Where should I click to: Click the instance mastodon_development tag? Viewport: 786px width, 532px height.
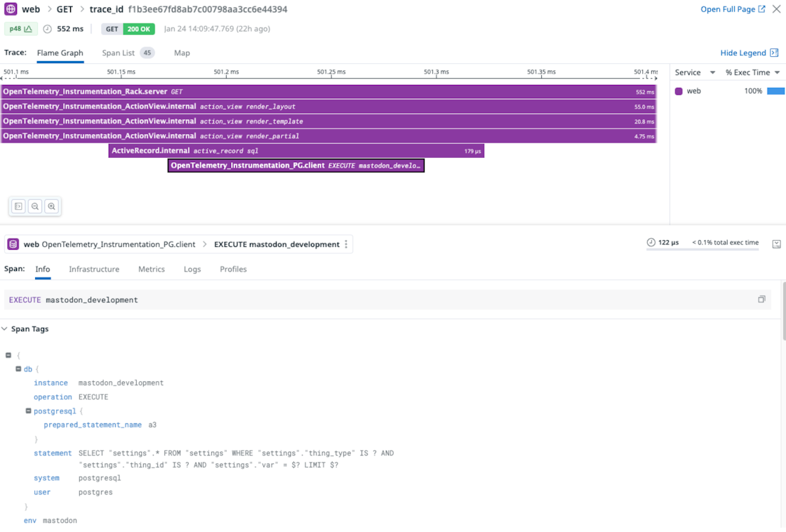(x=98, y=383)
